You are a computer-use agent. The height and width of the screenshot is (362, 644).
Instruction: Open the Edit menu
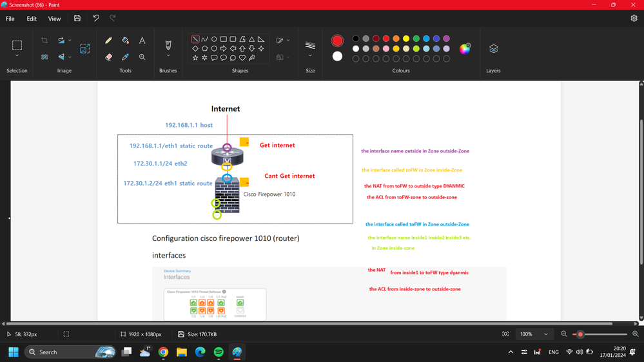(x=32, y=19)
